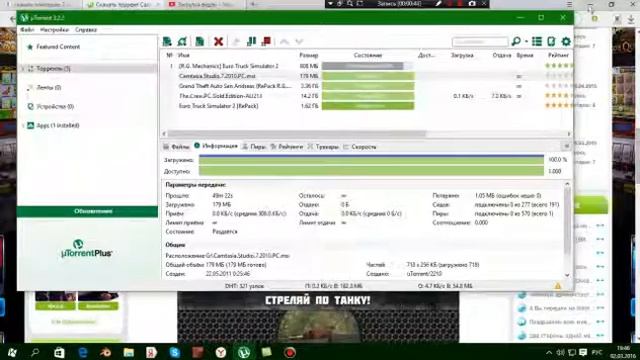Open the Настройки menu
Image resolution: width=640 pixels, height=360 pixels.
click(x=54, y=30)
